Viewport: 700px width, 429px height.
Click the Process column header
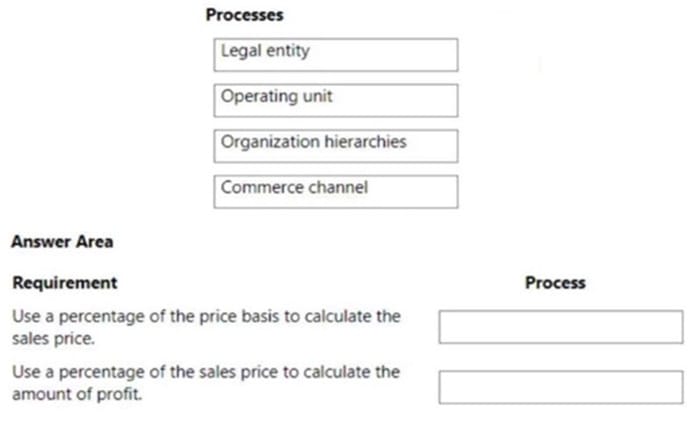[555, 283]
